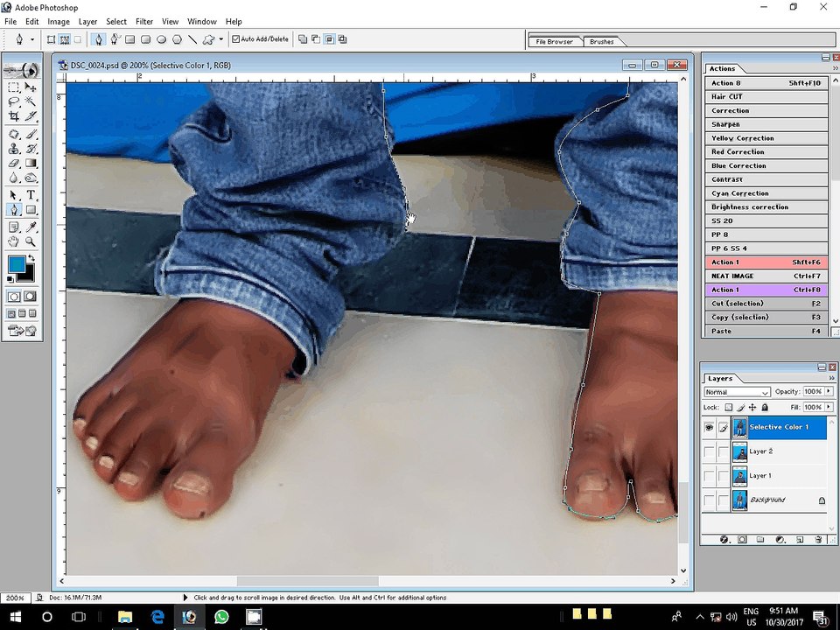840x630 pixels.
Task: Open the Filter menu
Action: coord(144,21)
